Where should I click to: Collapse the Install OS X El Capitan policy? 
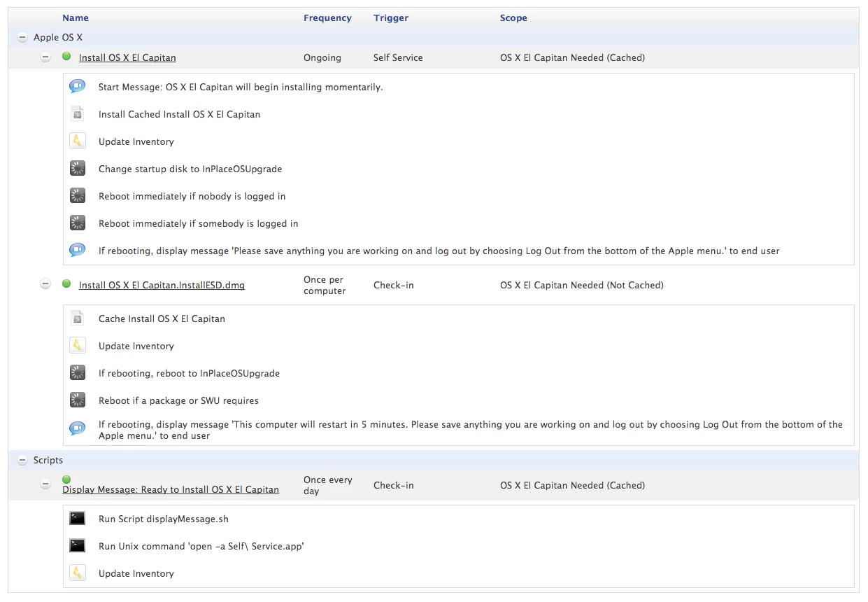tap(45, 57)
